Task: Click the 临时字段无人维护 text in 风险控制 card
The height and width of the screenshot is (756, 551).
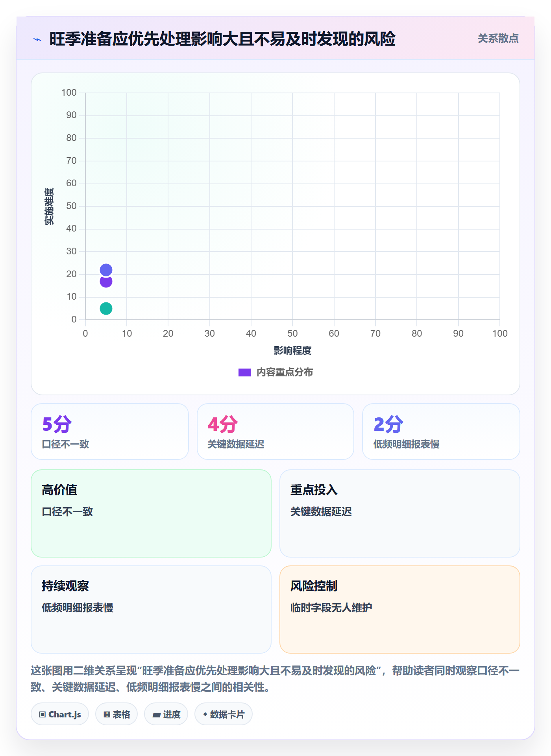Action: tap(331, 608)
